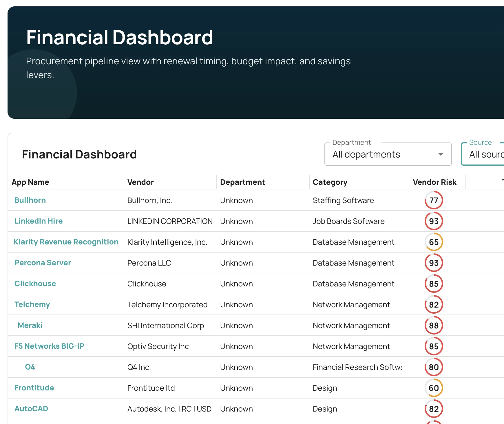Open the Telchemy app link
This screenshot has height=424, width=504.
[x=32, y=304]
